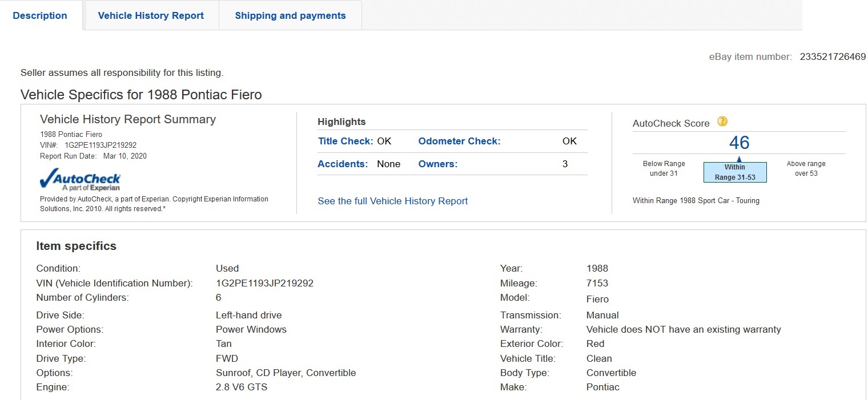868x400 pixels.
Task: Click the Interior Color value Tan
Action: [x=224, y=344]
